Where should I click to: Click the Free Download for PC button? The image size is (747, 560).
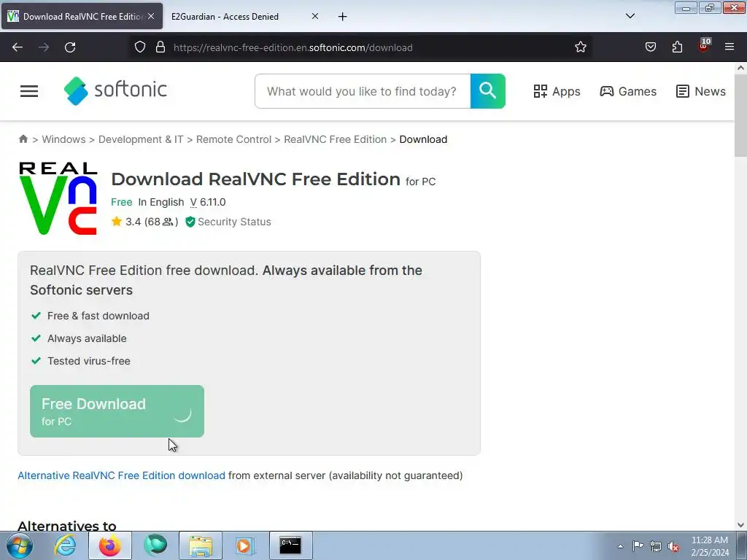point(117,411)
